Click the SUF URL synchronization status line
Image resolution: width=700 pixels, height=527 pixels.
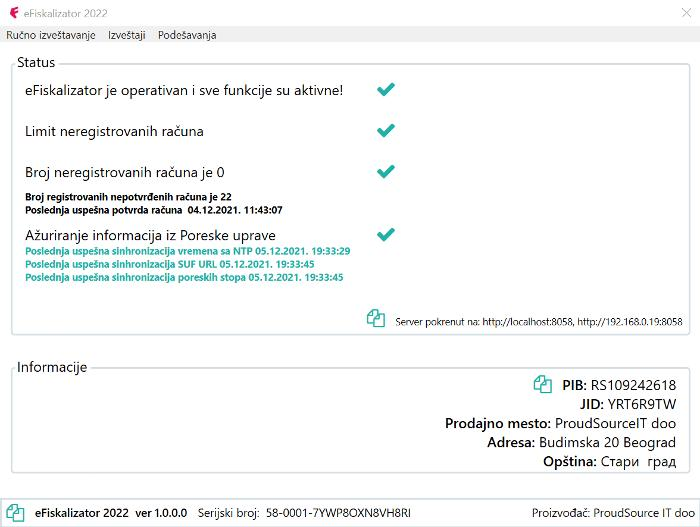(170, 264)
